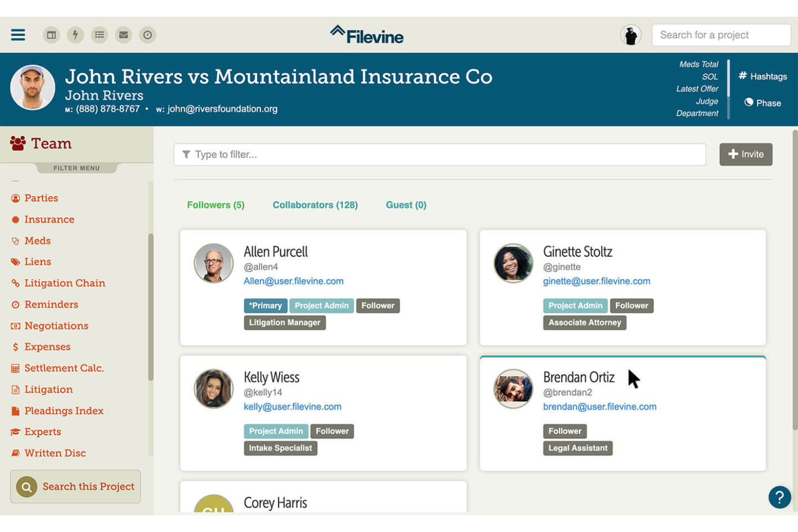Open the Litigation Chain section

(65, 283)
